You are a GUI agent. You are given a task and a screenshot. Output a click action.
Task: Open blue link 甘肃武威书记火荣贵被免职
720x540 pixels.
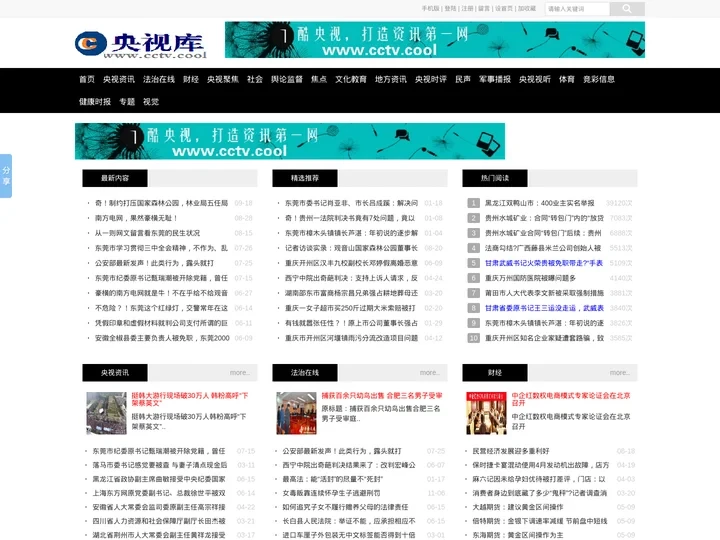544,263
